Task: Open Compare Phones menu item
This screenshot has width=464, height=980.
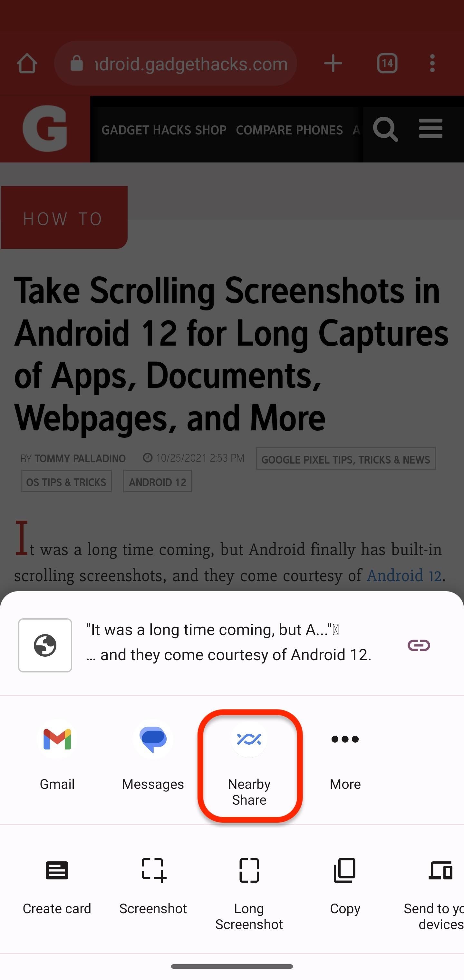Action: [x=289, y=130]
